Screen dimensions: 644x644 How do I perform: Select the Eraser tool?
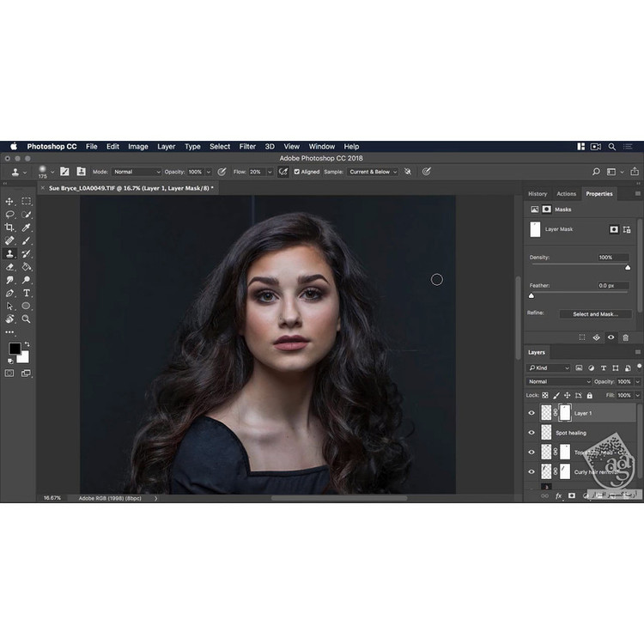[x=9, y=267]
